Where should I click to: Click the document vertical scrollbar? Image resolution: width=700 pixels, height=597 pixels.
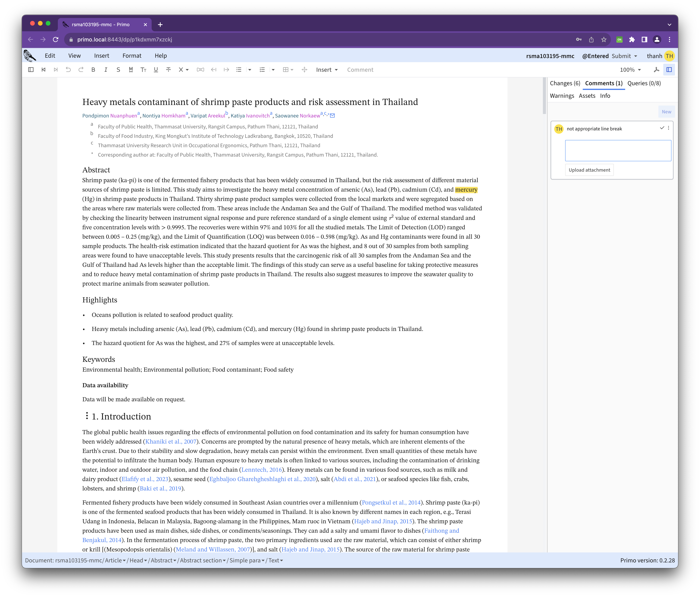point(544,96)
